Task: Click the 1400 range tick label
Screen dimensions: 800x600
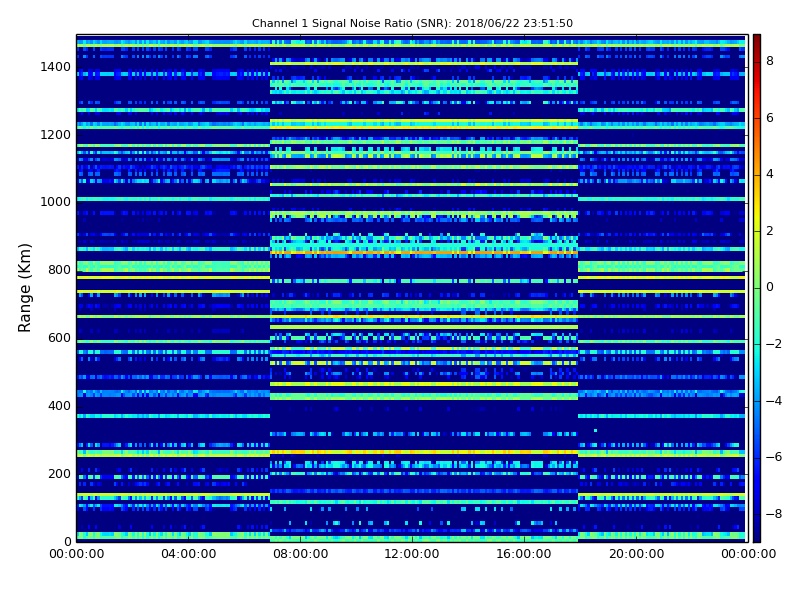Action: (55, 67)
